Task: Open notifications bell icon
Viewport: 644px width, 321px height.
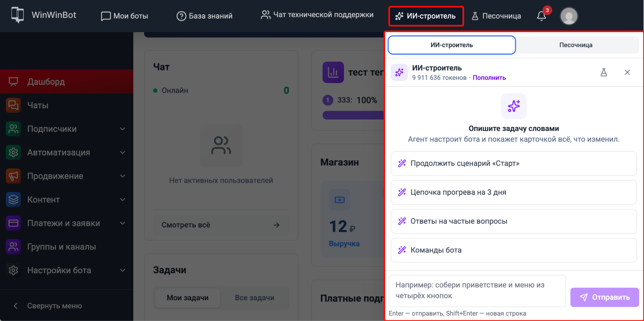Action: coord(541,16)
